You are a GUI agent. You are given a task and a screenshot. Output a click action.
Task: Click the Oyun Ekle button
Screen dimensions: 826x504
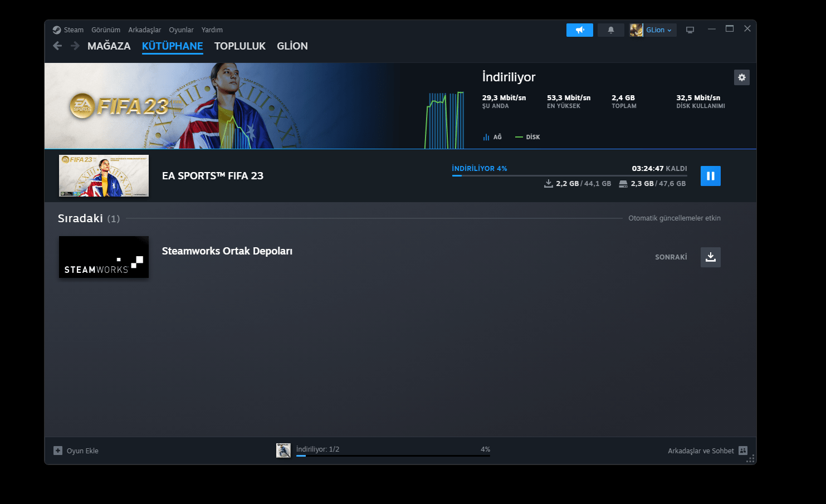76,451
